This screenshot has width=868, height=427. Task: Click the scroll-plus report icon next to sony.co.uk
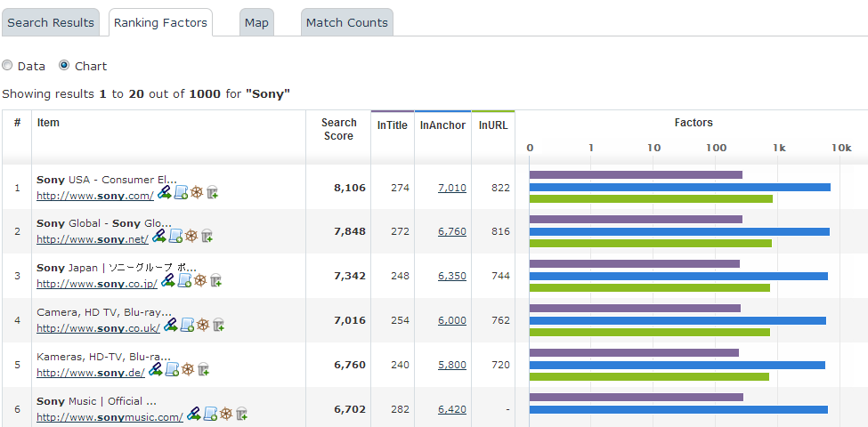(x=188, y=325)
